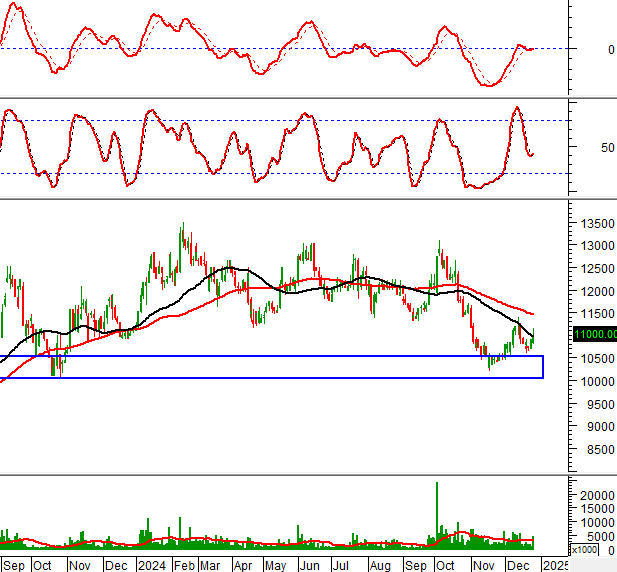Click the 50 level on oscillator axis
Screen dimensions: 617x572
607,147
